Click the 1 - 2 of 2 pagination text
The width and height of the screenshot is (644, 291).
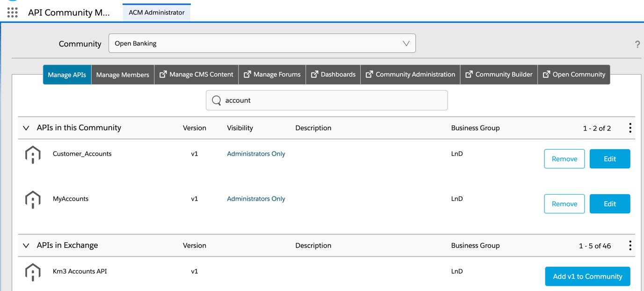[x=597, y=128]
